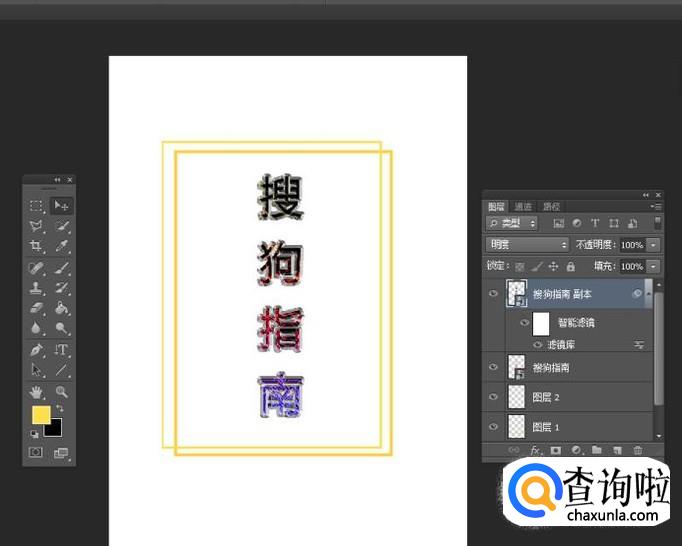Filter layers by smart objects
Viewport: 682px width, 546px height.
tap(632, 223)
